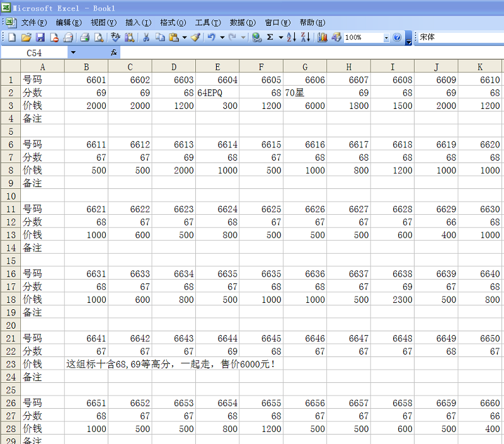Open the 数据 (Data) menu
The width and height of the screenshot is (504, 444).
[243, 23]
